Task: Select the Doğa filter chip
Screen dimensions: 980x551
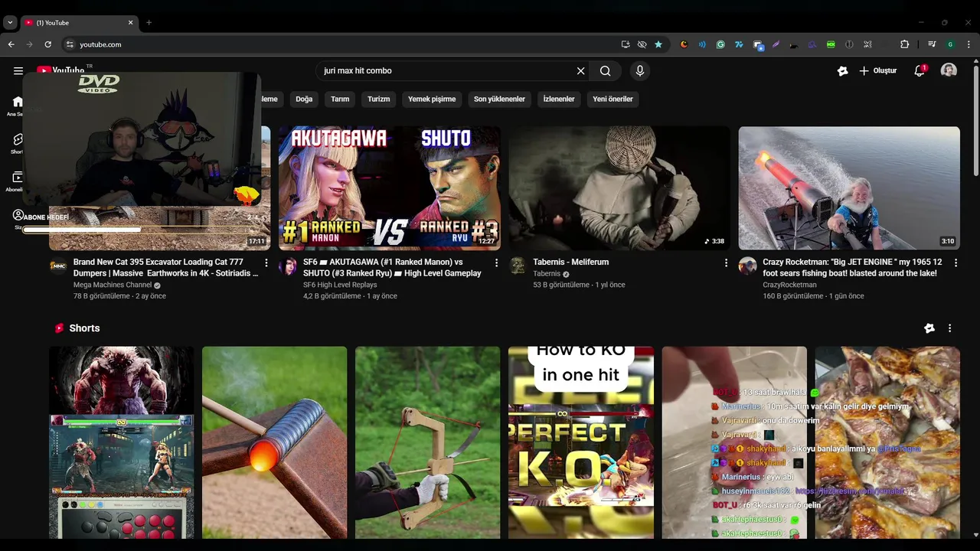Action: pos(304,99)
